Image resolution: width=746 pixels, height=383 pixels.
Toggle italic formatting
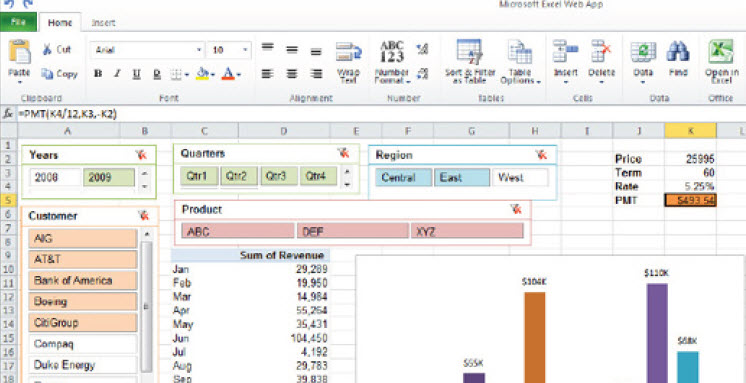[117, 74]
